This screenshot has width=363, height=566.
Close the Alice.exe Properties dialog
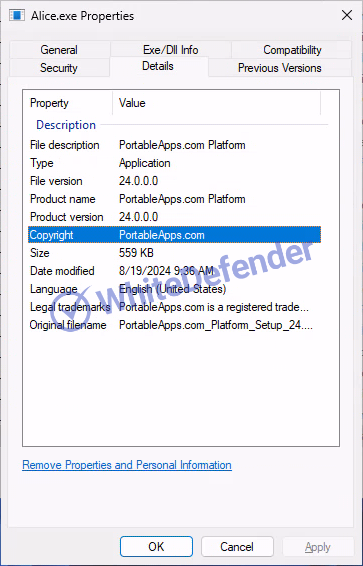347,16
